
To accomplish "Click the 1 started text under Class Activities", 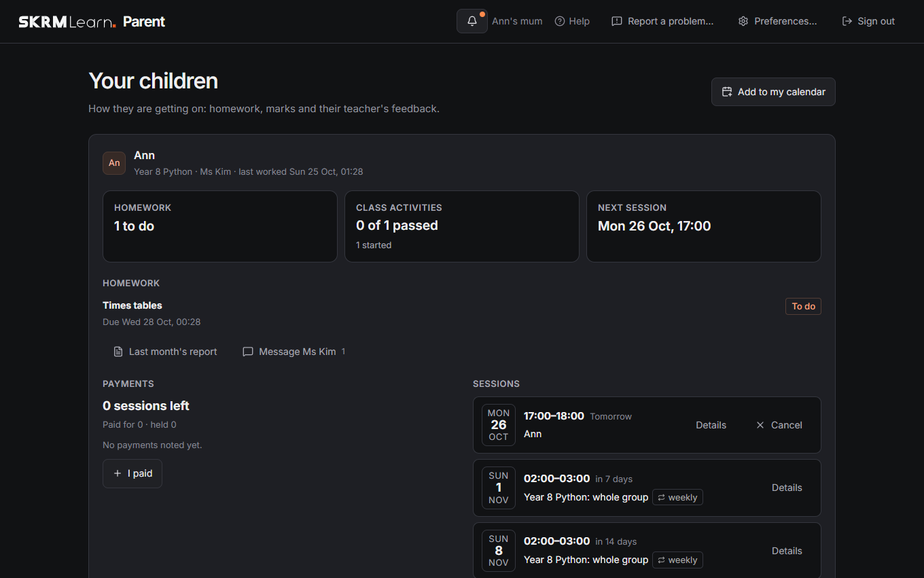I will [x=374, y=245].
